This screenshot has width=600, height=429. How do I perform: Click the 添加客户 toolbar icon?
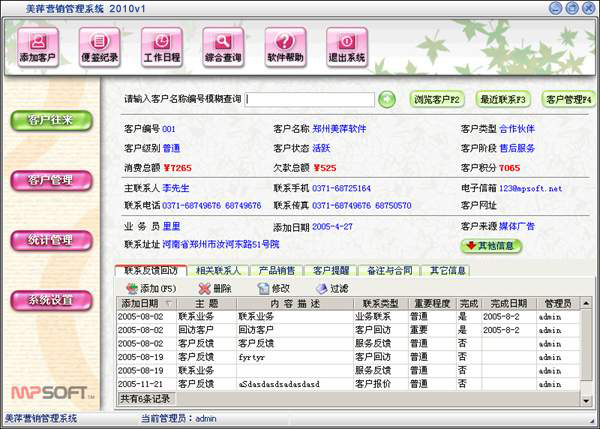click(38, 45)
